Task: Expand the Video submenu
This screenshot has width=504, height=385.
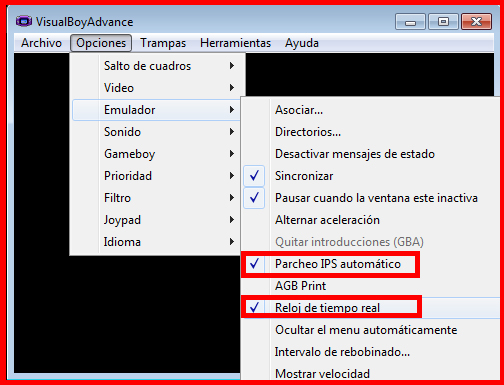Action: pos(156,88)
